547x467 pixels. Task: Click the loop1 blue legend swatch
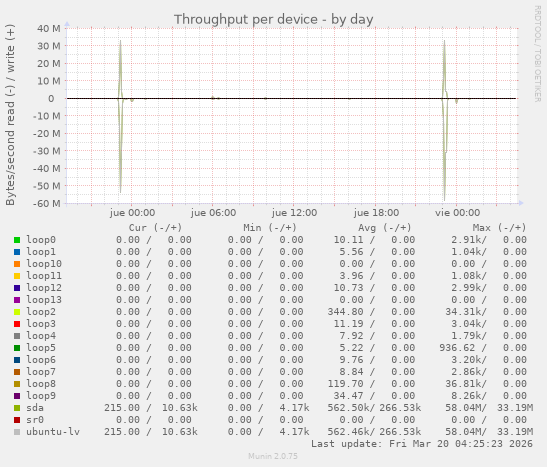(17, 252)
